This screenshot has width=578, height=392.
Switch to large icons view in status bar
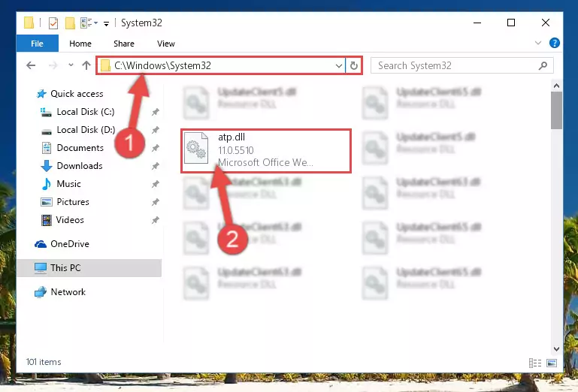[x=552, y=363]
